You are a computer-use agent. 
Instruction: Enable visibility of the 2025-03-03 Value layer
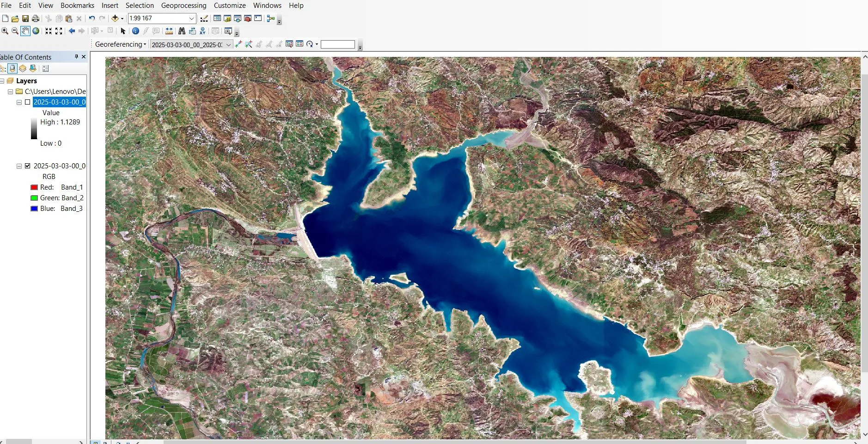pyautogui.click(x=27, y=102)
